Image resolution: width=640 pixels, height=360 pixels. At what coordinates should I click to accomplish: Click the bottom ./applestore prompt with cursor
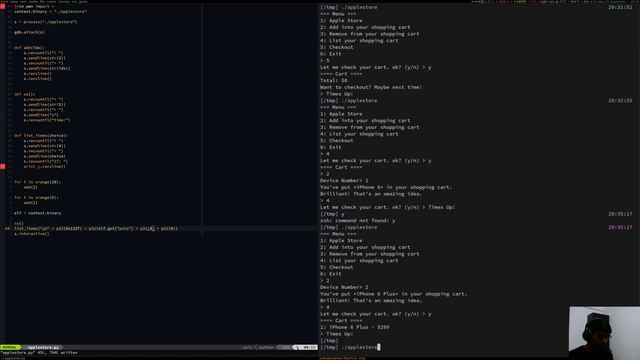pos(350,347)
